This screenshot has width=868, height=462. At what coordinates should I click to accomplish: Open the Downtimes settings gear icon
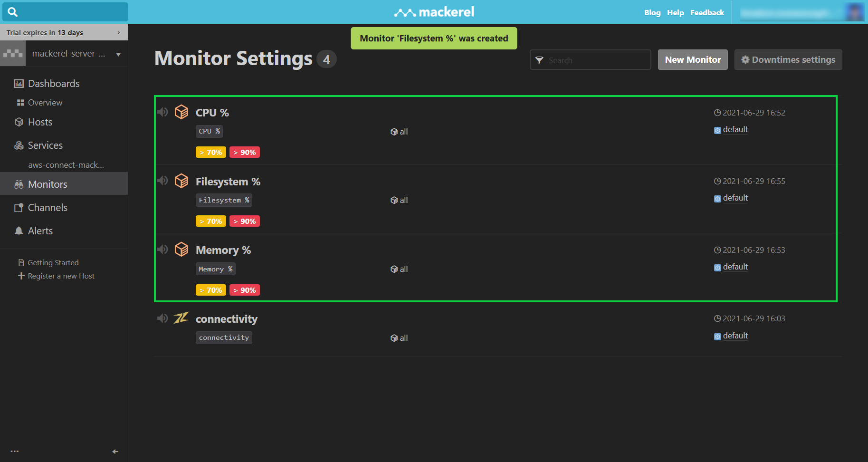pyautogui.click(x=746, y=59)
